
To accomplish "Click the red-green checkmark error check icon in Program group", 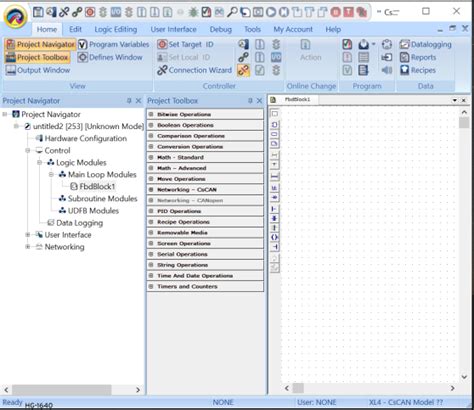I will click(x=347, y=44).
